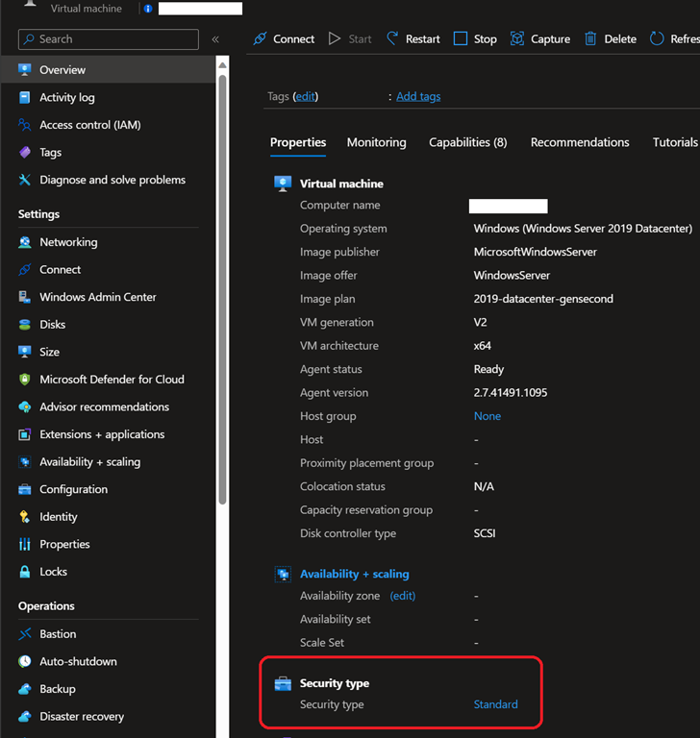Viewport: 700px width, 738px height.
Task: Click the Delete trash can icon
Action: [590, 39]
